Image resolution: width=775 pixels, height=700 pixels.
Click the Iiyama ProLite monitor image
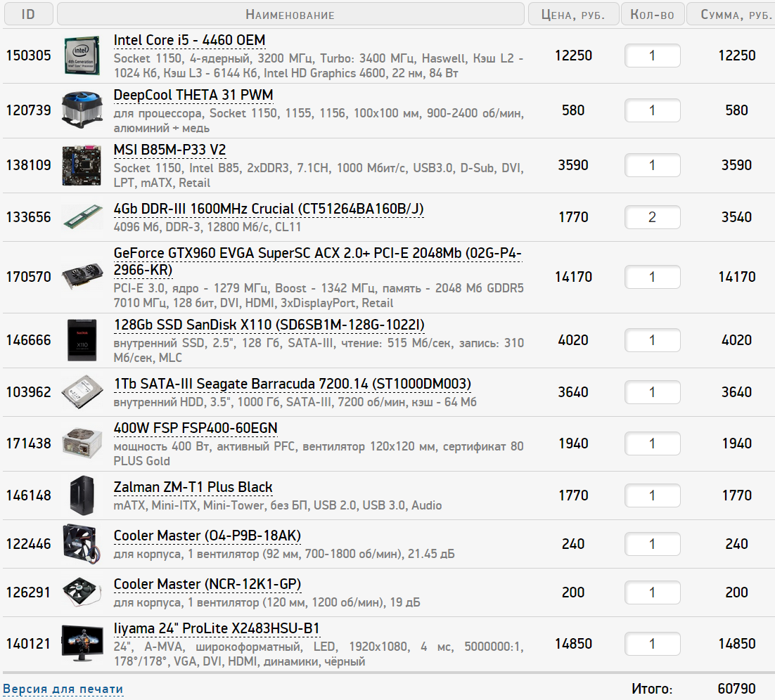pos(82,643)
